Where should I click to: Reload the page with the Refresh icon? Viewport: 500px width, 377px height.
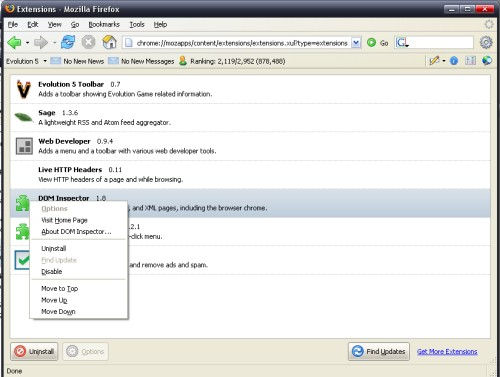tap(68, 43)
